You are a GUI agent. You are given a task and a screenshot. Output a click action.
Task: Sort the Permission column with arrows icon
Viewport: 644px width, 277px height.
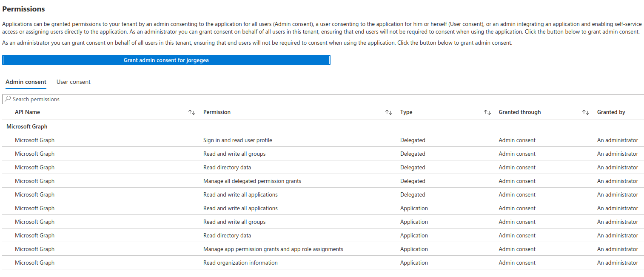pos(389,112)
